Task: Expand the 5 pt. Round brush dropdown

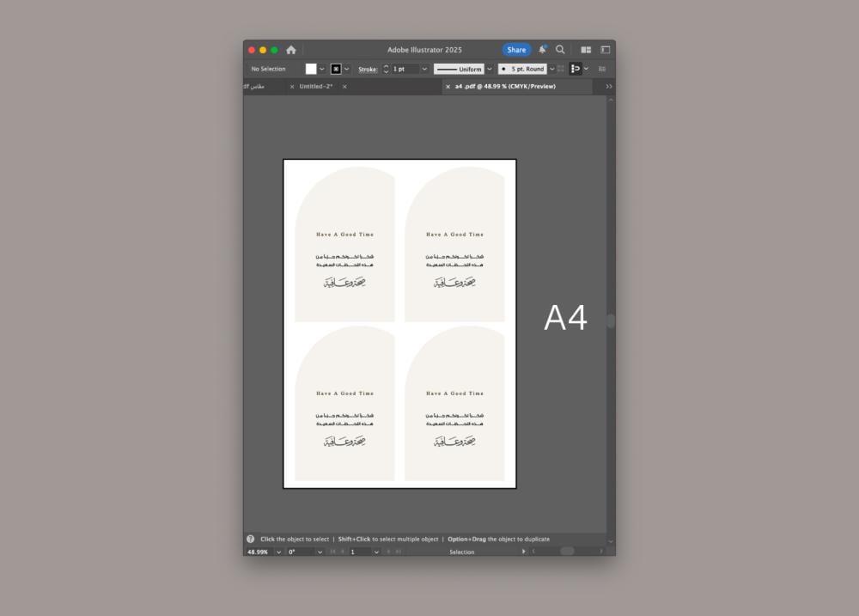Action: (551, 69)
